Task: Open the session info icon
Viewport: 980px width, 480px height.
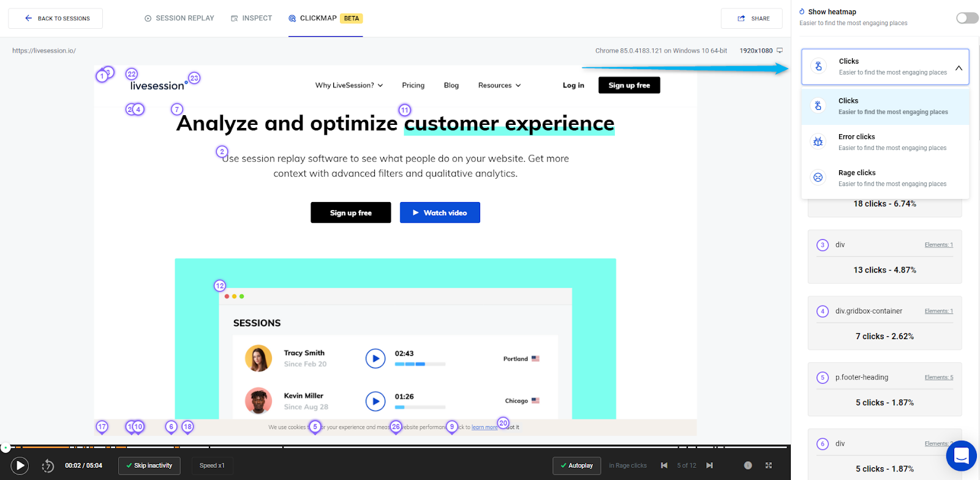Action: (748, 465)
